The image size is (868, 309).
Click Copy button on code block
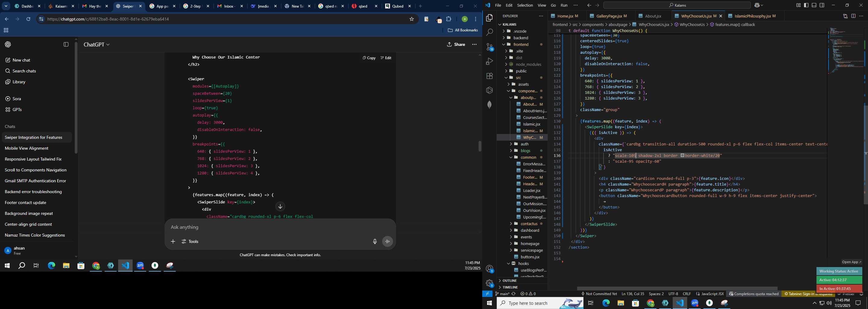[x=369, y=58]
